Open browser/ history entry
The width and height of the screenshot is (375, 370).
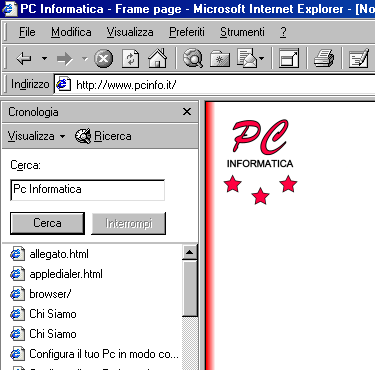click(x=50, y=294)
